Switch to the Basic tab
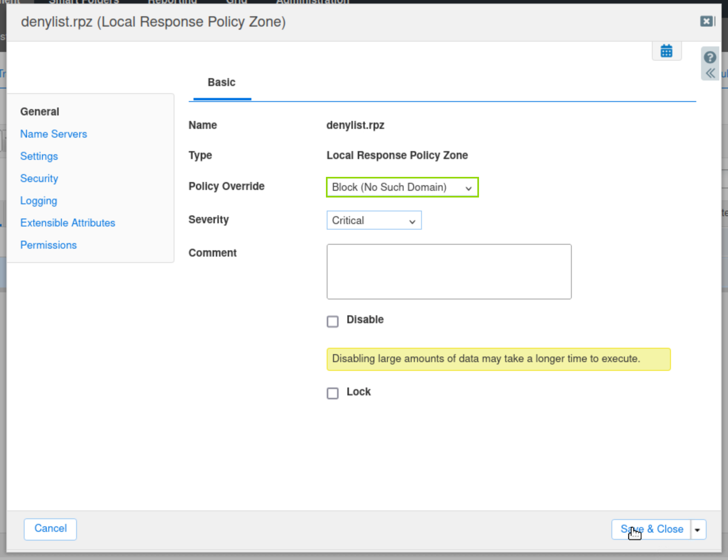This screenshot has height=560, width=728. (x=222, y=82)
